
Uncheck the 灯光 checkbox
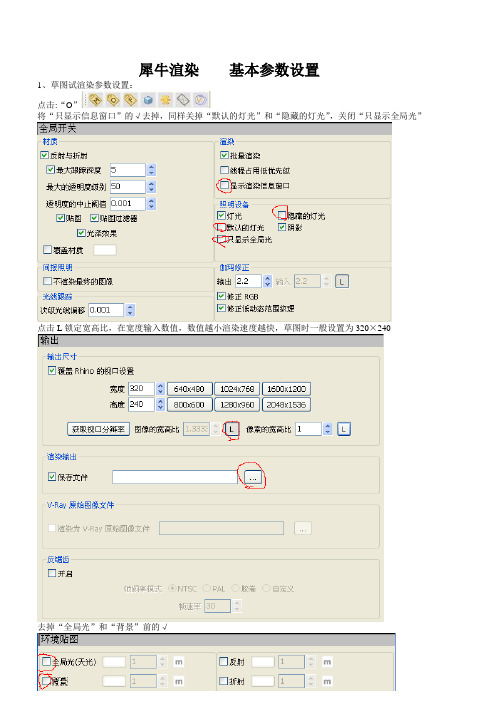(x=221, y=215)
